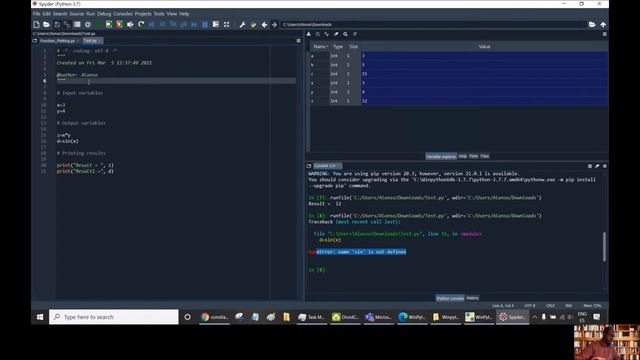This screenshot has height=360, width=640.
Task: Change to parent directory up-arrow icon
Action: 603,24
